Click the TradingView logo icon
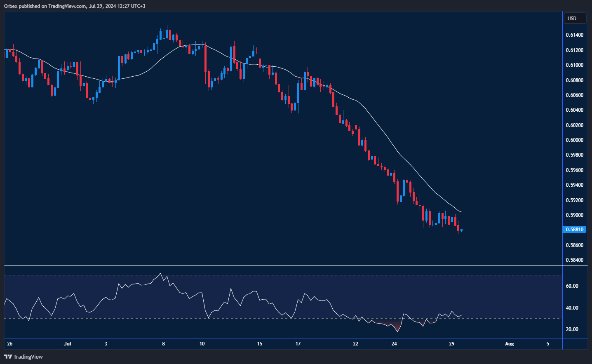Image resolution: width=592 pixels, height=364 pixels. (8, 357)
